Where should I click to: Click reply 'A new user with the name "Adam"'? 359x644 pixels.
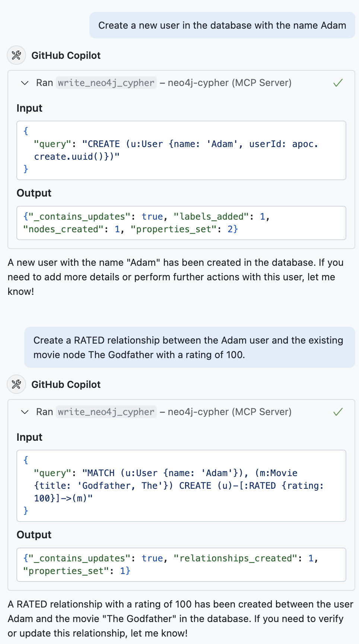[x=176, y=277]
